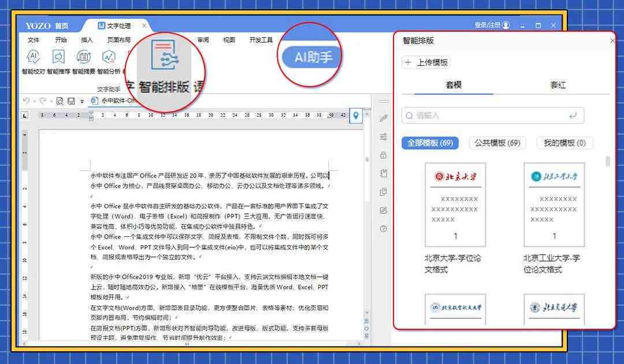Open the help question icon in sidebar

tap(383, 229)
